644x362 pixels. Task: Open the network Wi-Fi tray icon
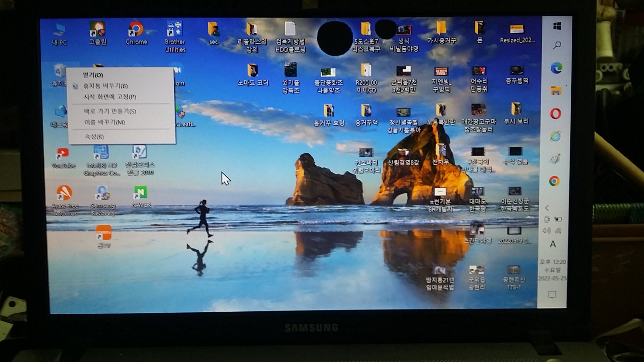coord(558,231)
